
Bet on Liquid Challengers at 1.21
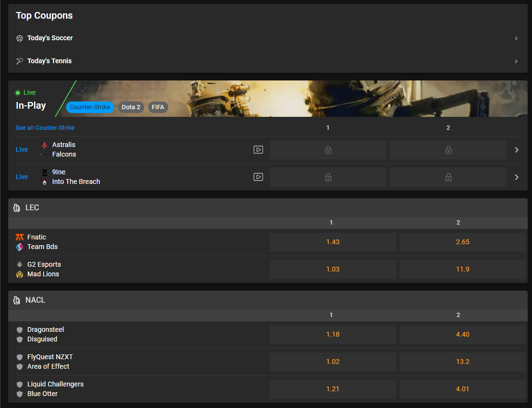[333, 389]
